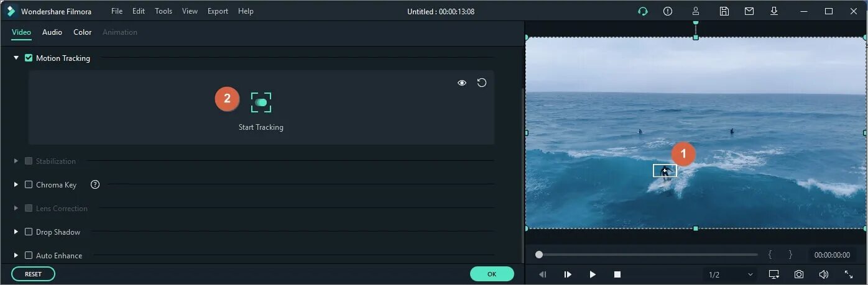The width and height of the screenshot is (868, 285).
Task: Step back one frame in preview
Action: tap(543, 274)
